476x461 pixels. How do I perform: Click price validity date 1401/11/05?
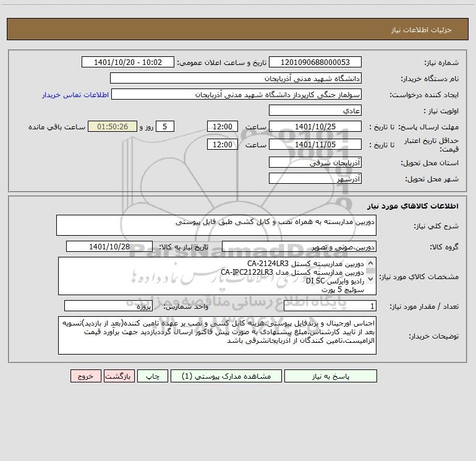315,144
